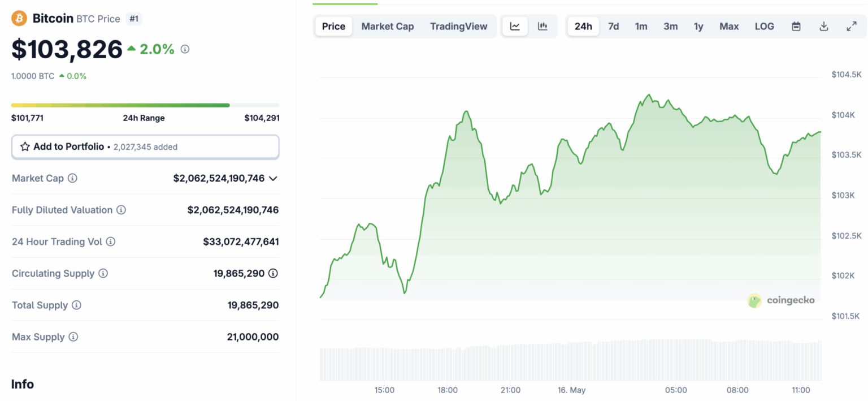Click the Bitcoin logo icon

point(19,18)
